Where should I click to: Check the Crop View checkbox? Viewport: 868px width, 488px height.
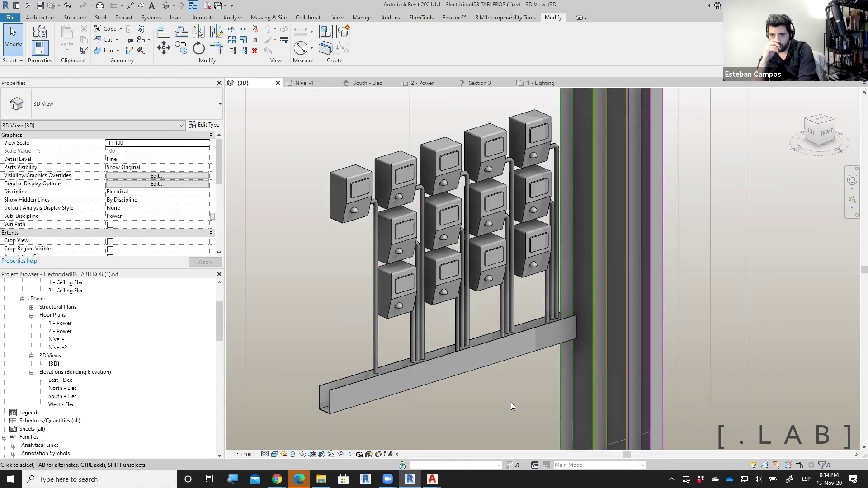point(110,241)
